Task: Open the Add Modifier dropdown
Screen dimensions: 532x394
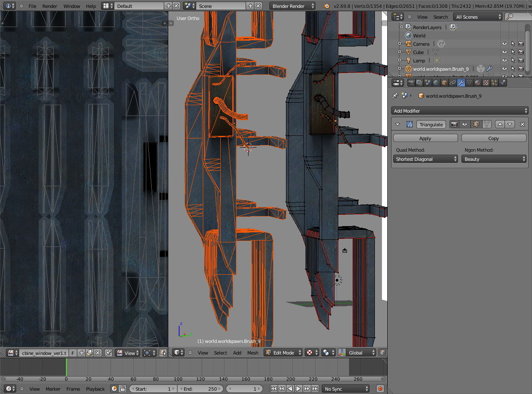Action: click(x=460, y=111)
